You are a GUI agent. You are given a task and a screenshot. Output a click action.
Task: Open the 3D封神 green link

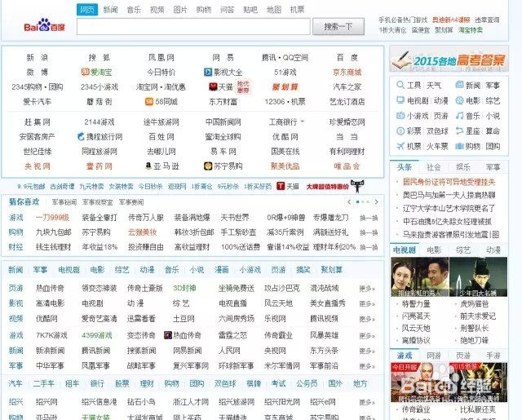pyautogui.click(x=184, y=288)
